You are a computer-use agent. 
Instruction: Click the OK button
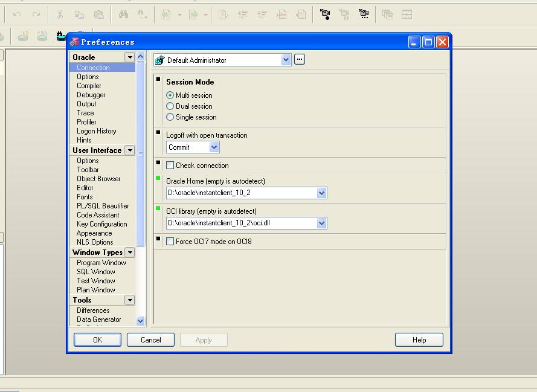pyautogui.click(x=97, y=339)
